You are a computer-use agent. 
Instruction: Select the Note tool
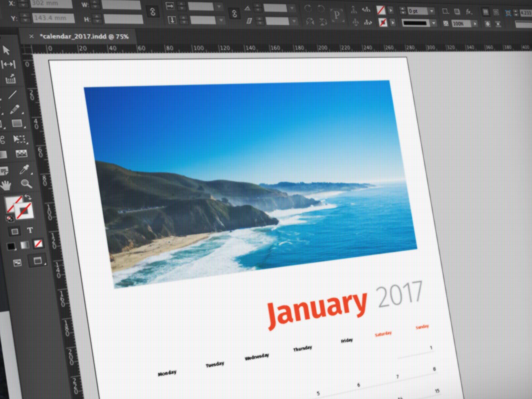(4, 171)
